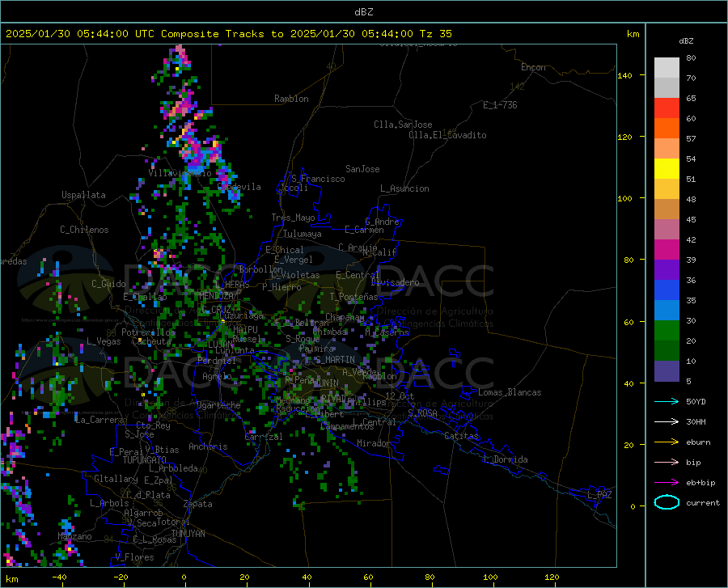Click the E_1-736 map label
Viewport: 728px width, 588px height.
click(500, 105)
